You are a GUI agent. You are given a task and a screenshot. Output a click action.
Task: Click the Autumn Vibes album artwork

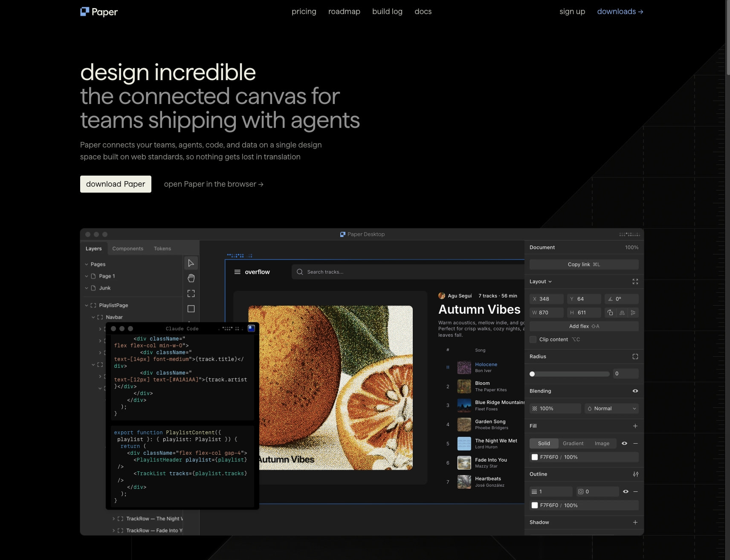click(330, 388)
